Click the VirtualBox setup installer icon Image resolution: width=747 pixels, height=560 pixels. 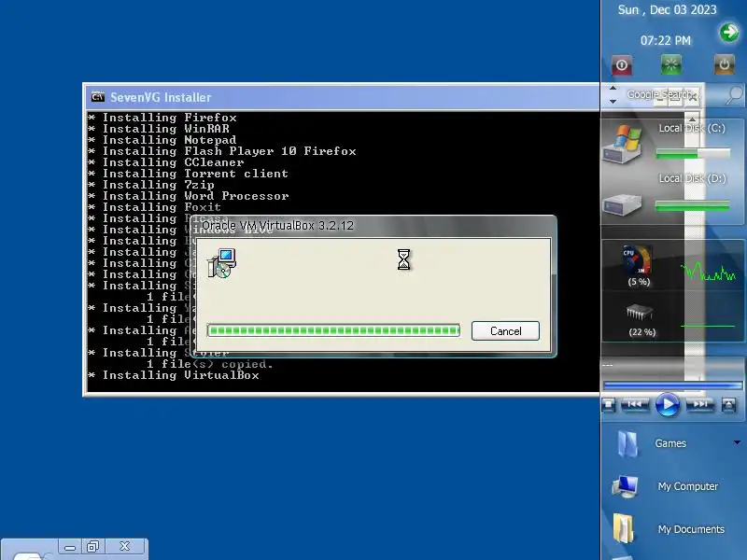[221, 263]
